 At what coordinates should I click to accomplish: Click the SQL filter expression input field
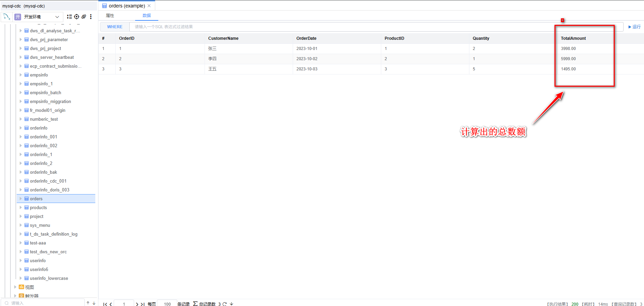coord(340,27)
